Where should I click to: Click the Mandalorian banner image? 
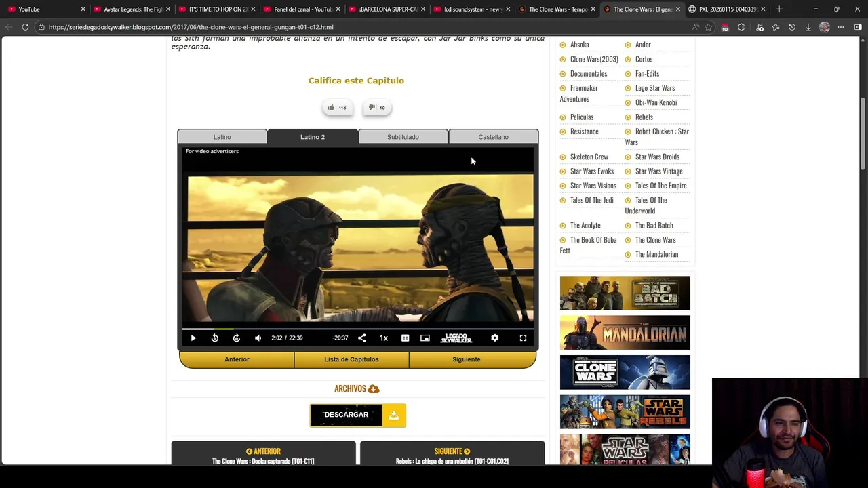click(x=625, y=333)
